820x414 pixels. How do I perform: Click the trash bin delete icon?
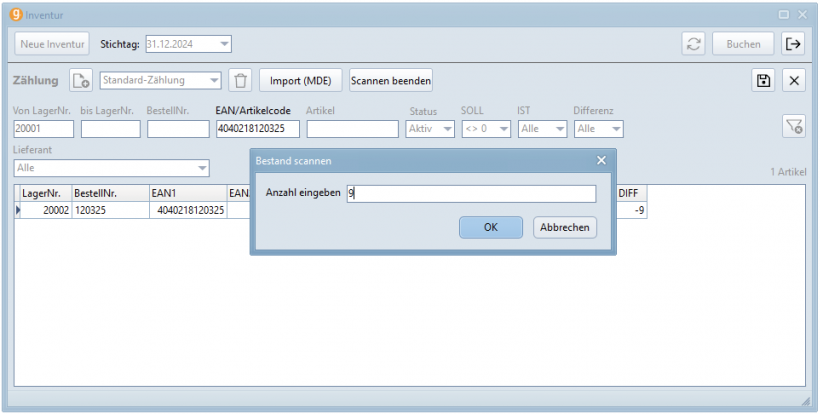[240, 81]
